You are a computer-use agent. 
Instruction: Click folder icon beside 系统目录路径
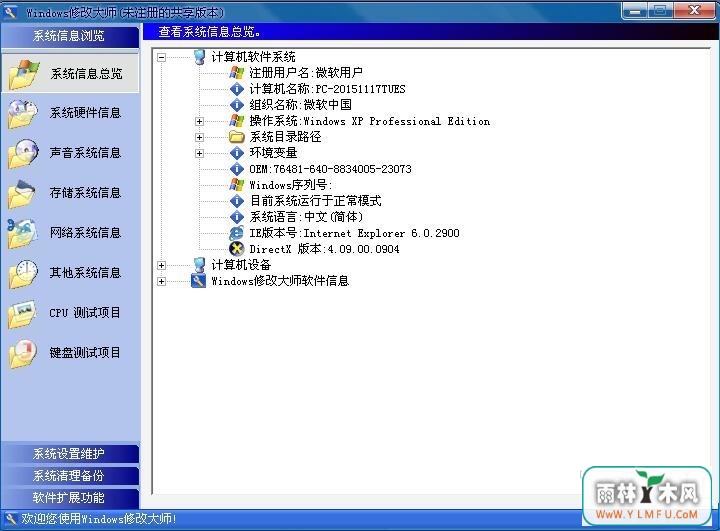pyautogui.click(x=236, y=136)
